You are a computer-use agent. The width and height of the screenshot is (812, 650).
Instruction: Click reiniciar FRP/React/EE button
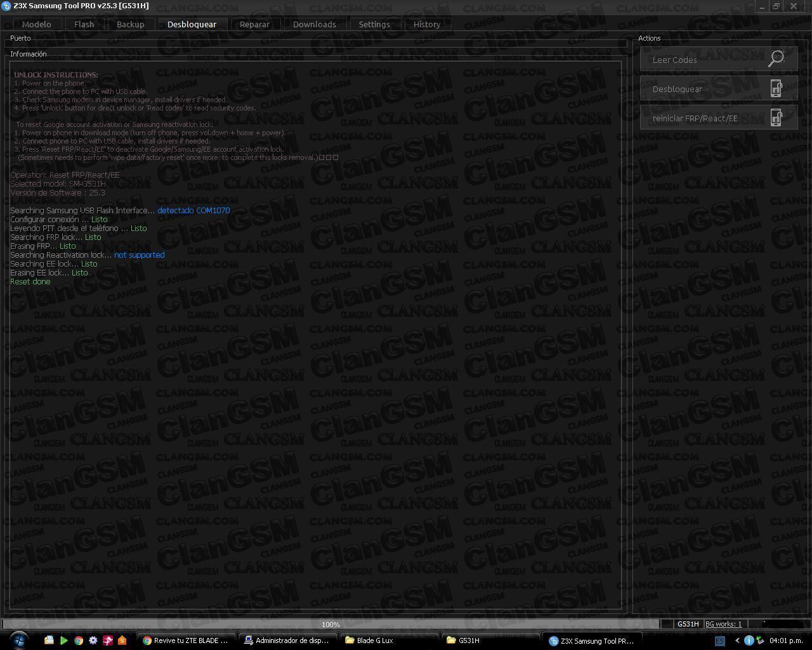click(x=719, y=118)
